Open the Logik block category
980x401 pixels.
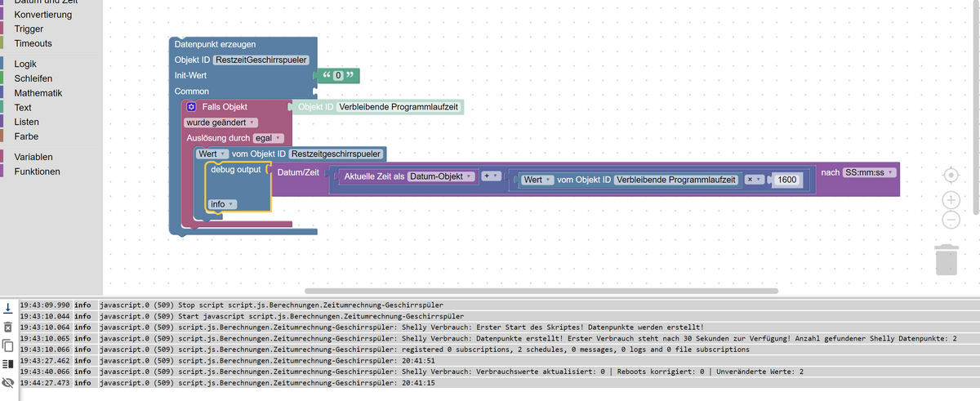pyautogui.click(x=24, y=64)
